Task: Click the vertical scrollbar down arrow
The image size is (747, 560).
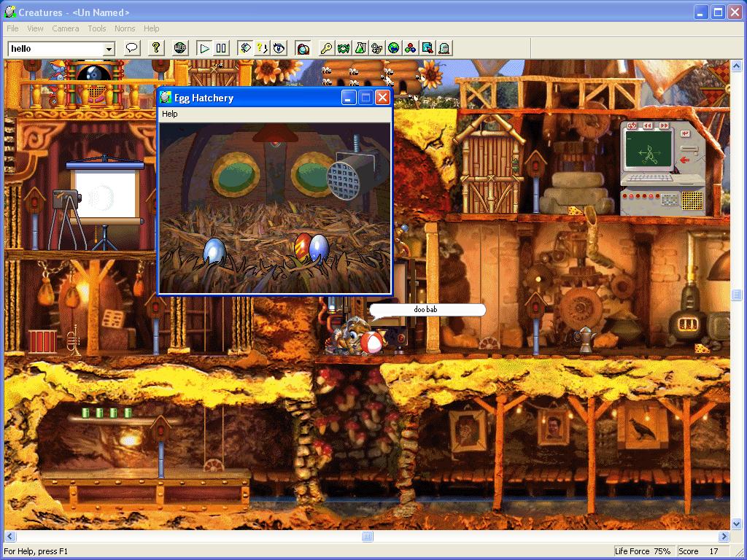Action: (x=737, y=524)
